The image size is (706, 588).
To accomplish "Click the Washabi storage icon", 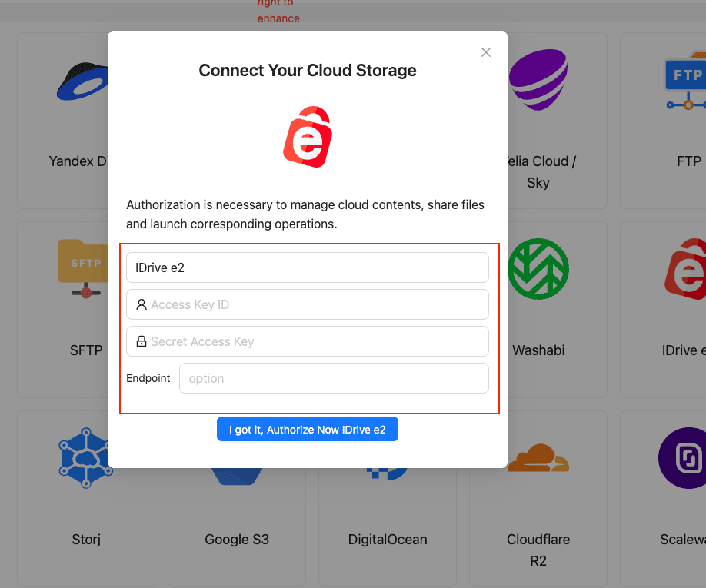I will coord(538,268).
